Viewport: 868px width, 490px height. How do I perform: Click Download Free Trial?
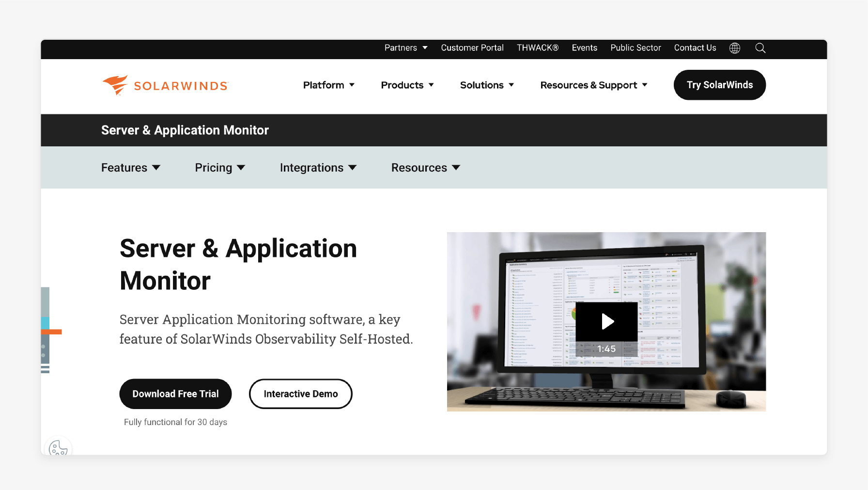175,394
